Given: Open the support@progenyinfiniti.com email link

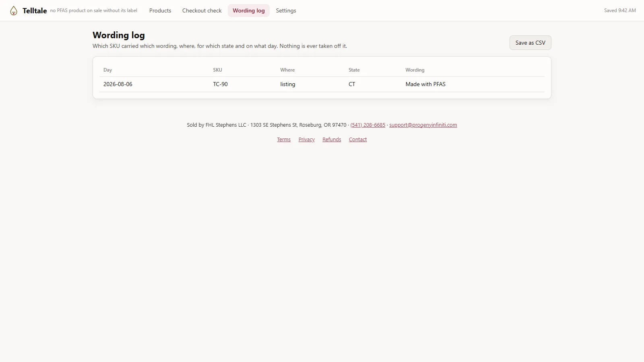Looking at the screenshot, I should [x=423, y=125].
